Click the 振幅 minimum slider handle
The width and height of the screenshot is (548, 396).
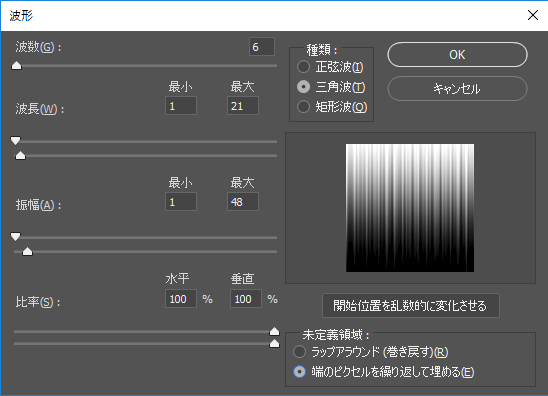(15, 237)
